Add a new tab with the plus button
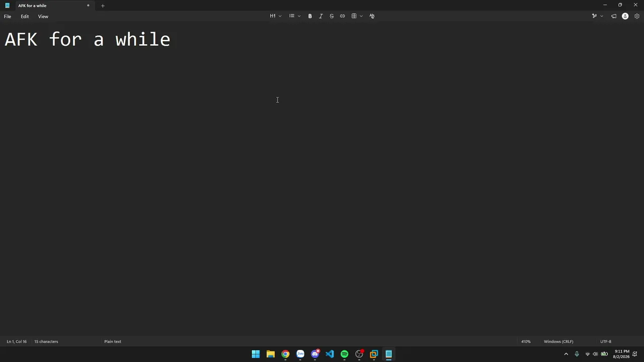The height and width of the screenshot is (362, 644). tap(103, 6)
